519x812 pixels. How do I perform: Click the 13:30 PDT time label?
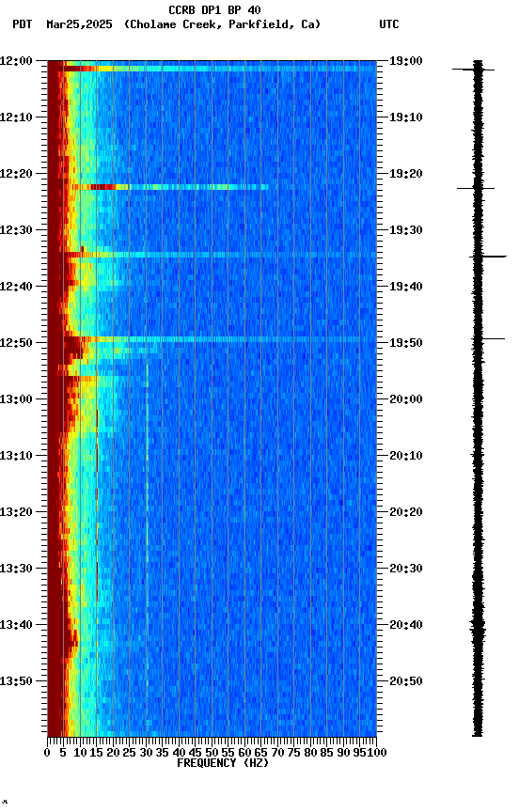coord(16,569)
